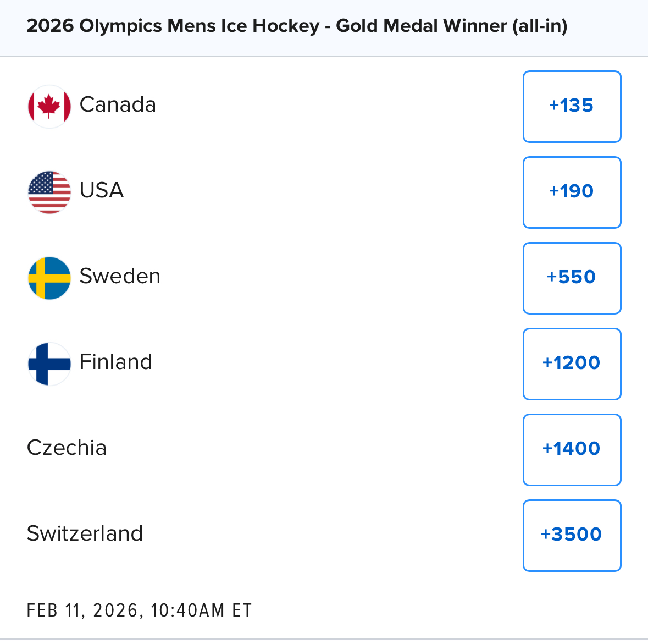This screenshot has width=648, height=644.
Task: Click the Canada maple leaf flag icon
Action: tap(49, 106)
